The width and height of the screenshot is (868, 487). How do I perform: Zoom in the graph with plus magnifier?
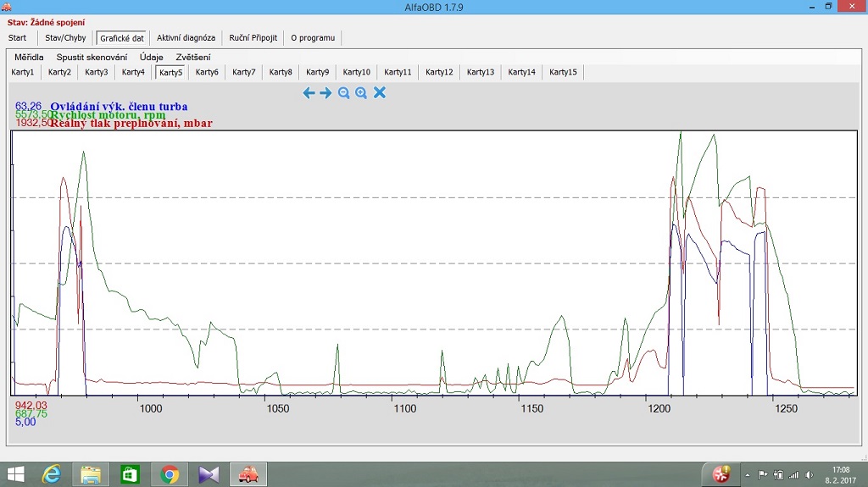[361, 93]
